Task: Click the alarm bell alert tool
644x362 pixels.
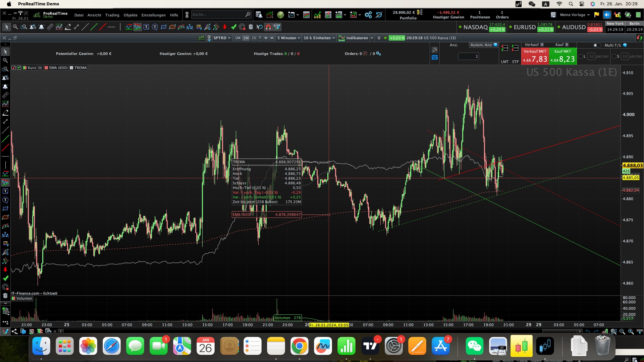Action: (41, 27)
